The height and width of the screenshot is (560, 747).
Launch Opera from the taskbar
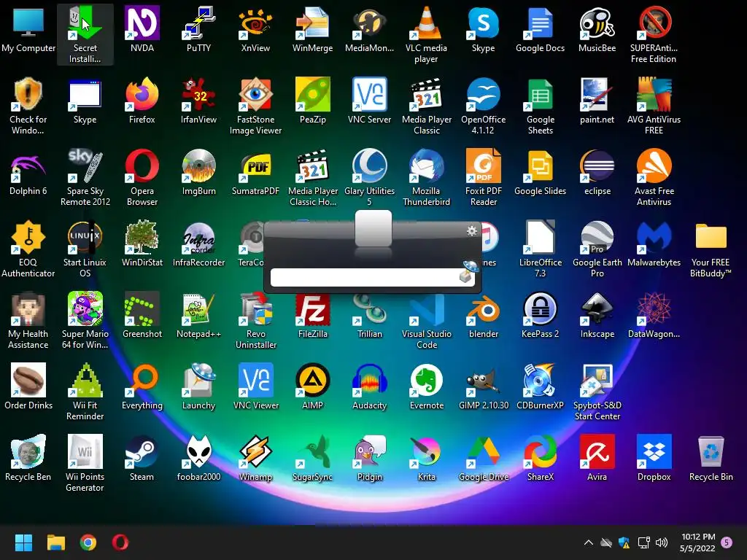point(120,542)
